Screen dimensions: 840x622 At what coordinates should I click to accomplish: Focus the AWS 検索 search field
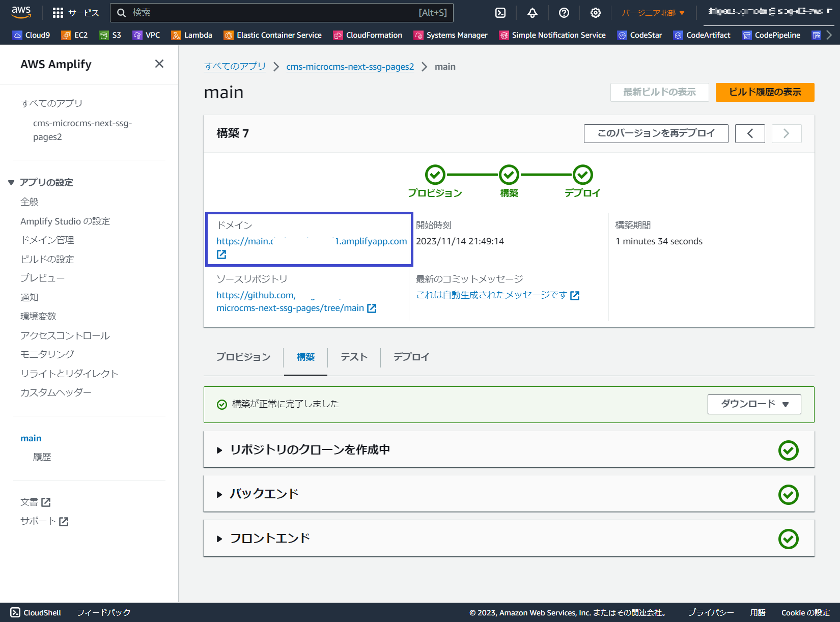282,13
